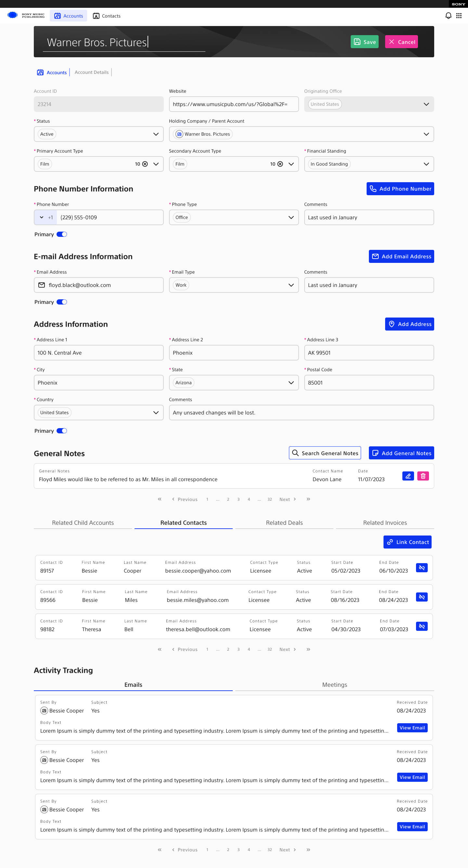The width and height of the screenshot is (468, 868).
Task: Click Add Phone Number
Action: tap(400, 189)
